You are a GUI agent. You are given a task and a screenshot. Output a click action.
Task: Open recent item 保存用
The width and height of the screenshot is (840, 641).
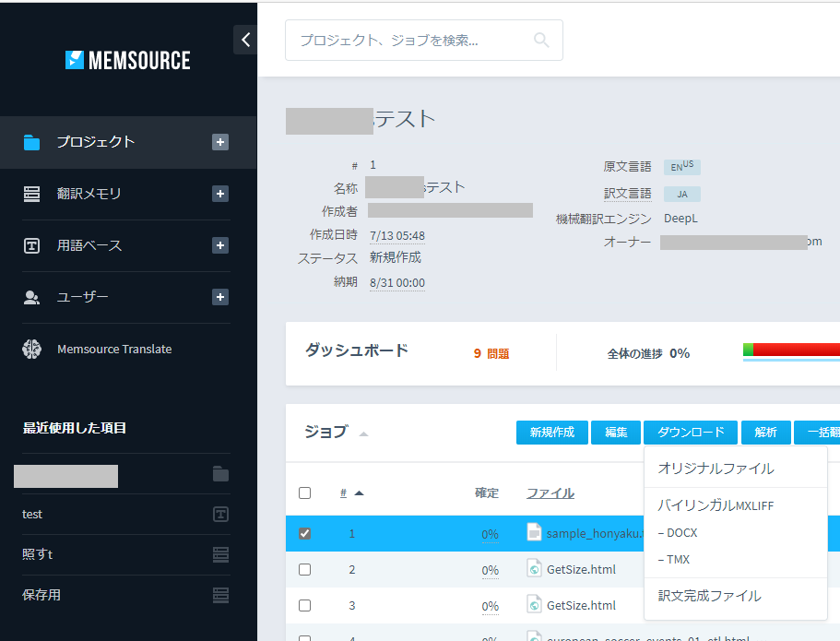(41, 595)
